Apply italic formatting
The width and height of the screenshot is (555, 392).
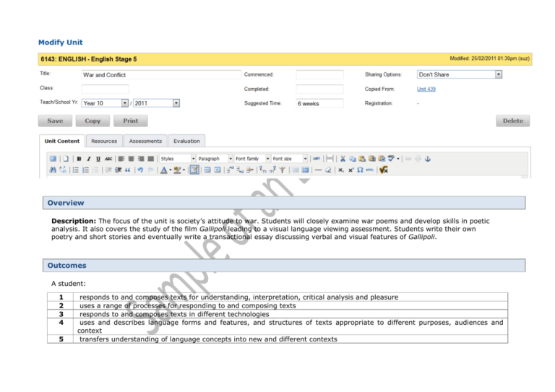coord(88,158)
